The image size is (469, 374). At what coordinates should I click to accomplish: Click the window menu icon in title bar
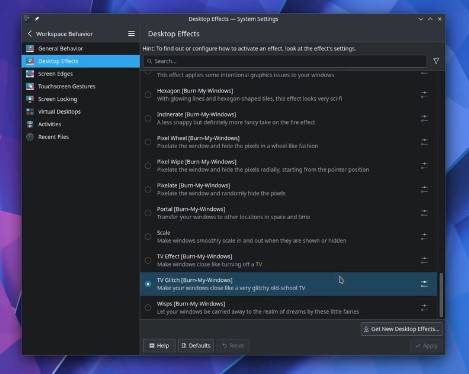(27, 19)
